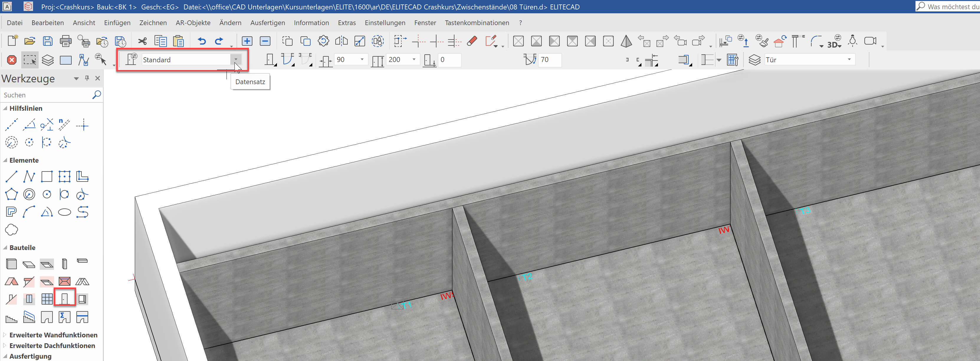Open the Standard Datensatz dropdown

click(236, 59)
